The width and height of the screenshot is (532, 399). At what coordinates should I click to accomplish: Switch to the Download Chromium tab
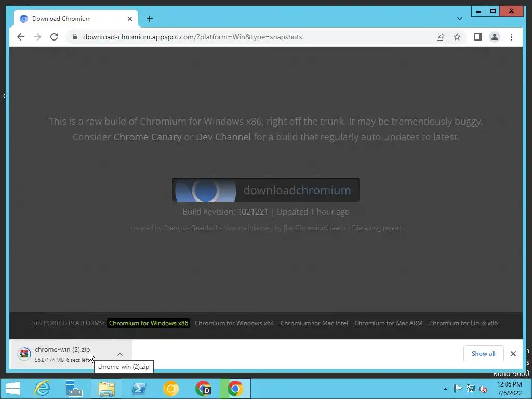click(x=75, y=19)
